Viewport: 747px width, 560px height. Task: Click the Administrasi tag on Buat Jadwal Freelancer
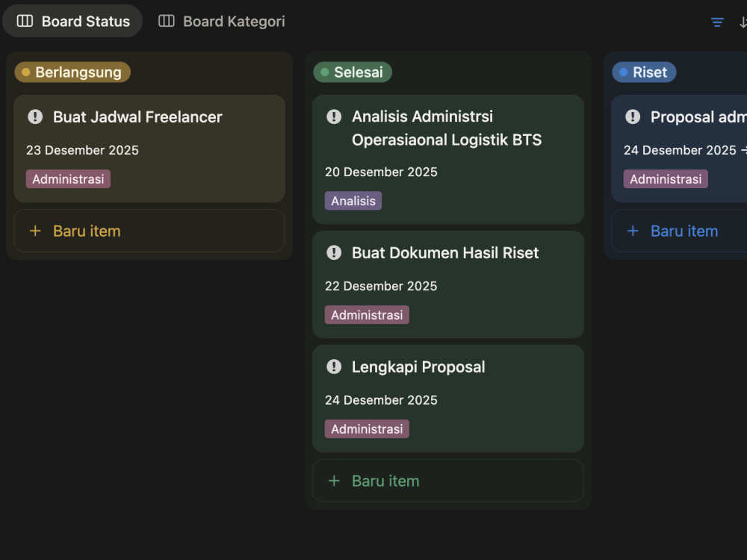pos(68,179)
